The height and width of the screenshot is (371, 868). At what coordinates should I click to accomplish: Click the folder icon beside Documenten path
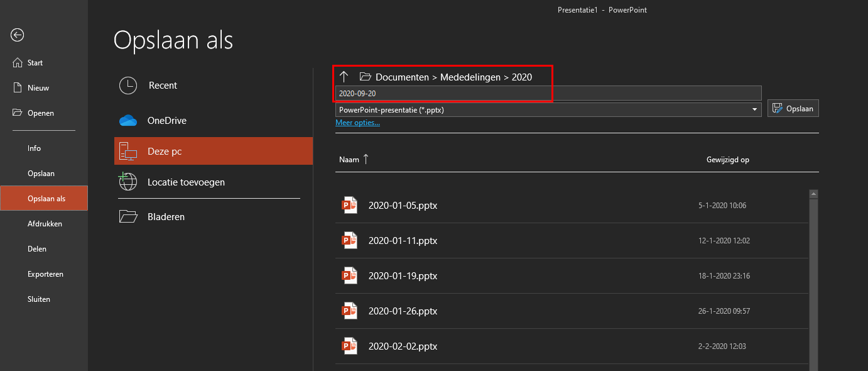(x=366, y=77)
